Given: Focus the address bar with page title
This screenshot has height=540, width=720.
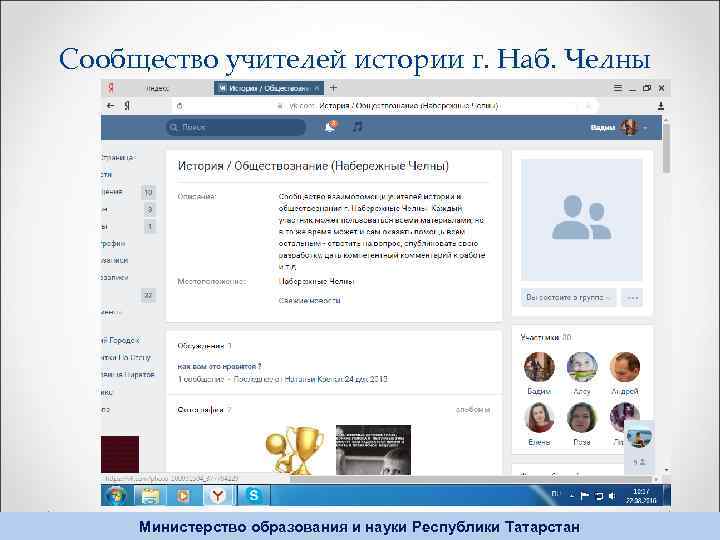Looking at the screenshot, I should point(385,106).
